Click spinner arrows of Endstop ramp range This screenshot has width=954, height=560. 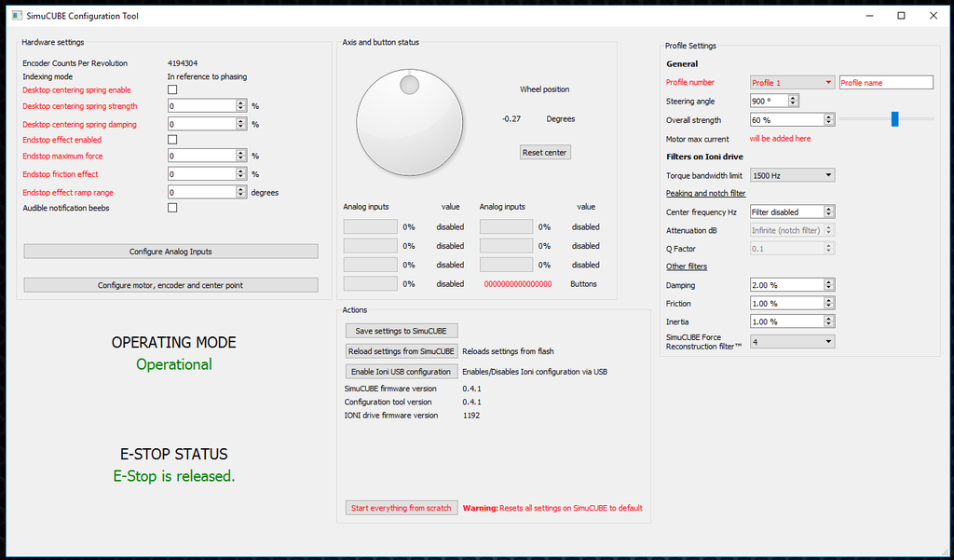(241, 192)
